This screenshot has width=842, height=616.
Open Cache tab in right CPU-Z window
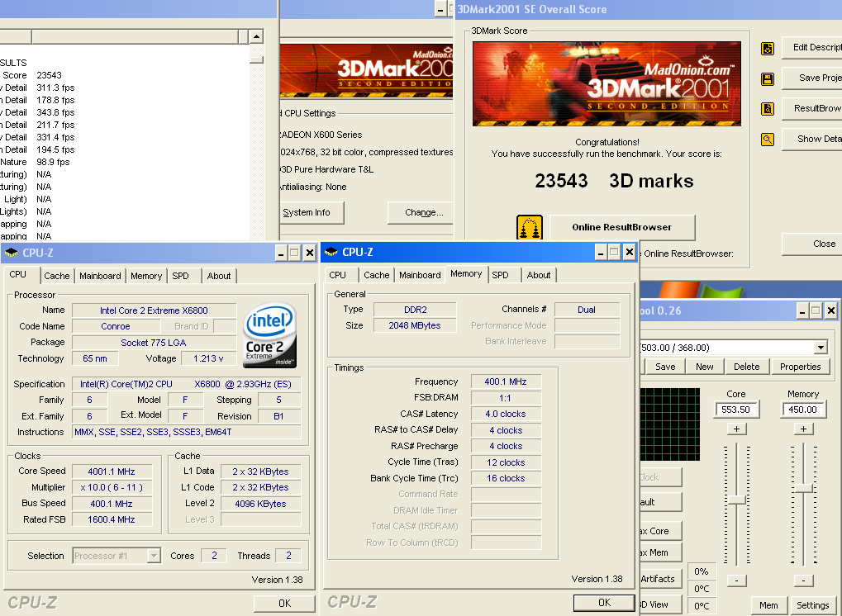click(377, 275)
